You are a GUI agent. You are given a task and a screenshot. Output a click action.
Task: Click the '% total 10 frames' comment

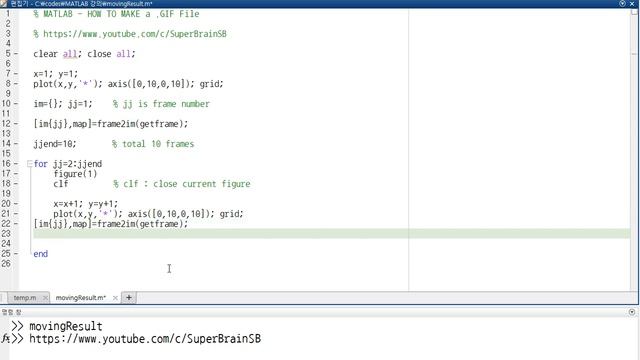click(x=153, y=144)
